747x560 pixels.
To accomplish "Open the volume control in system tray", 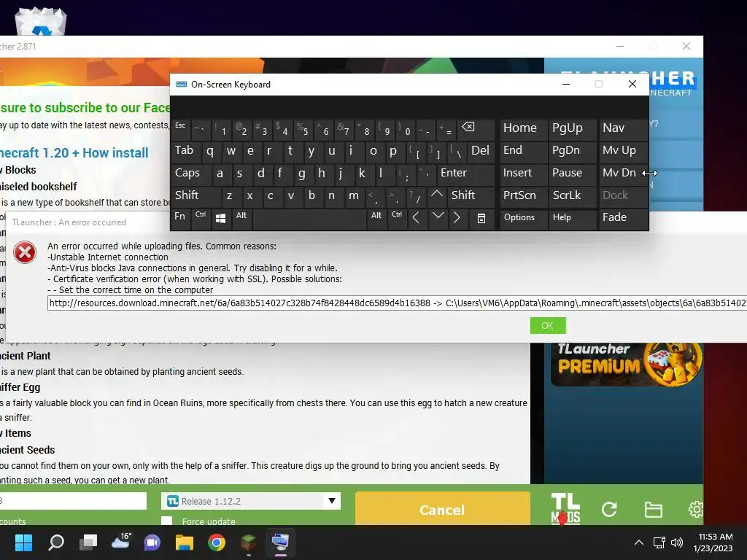I will [676, 542].
